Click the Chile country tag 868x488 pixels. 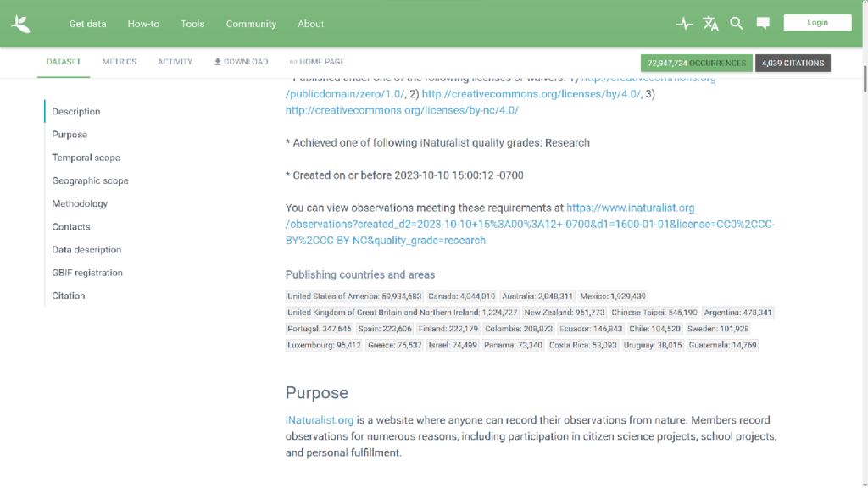tap(655, 329)
